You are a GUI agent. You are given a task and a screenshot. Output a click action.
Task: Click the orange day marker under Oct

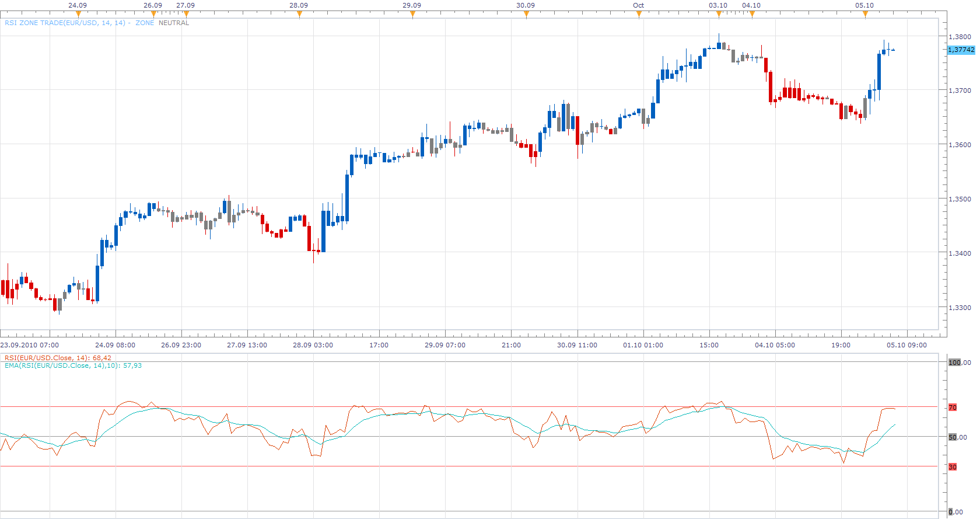point(639,15)
